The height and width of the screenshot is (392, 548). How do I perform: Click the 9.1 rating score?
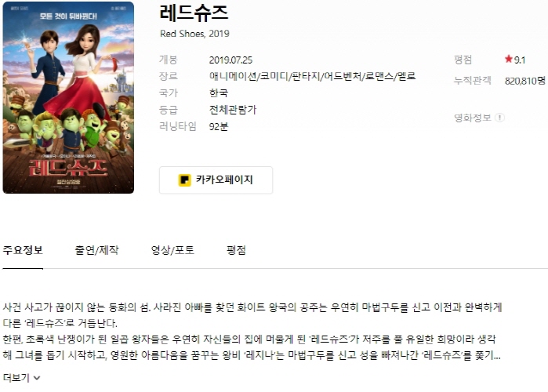click(x=520, y=60)
